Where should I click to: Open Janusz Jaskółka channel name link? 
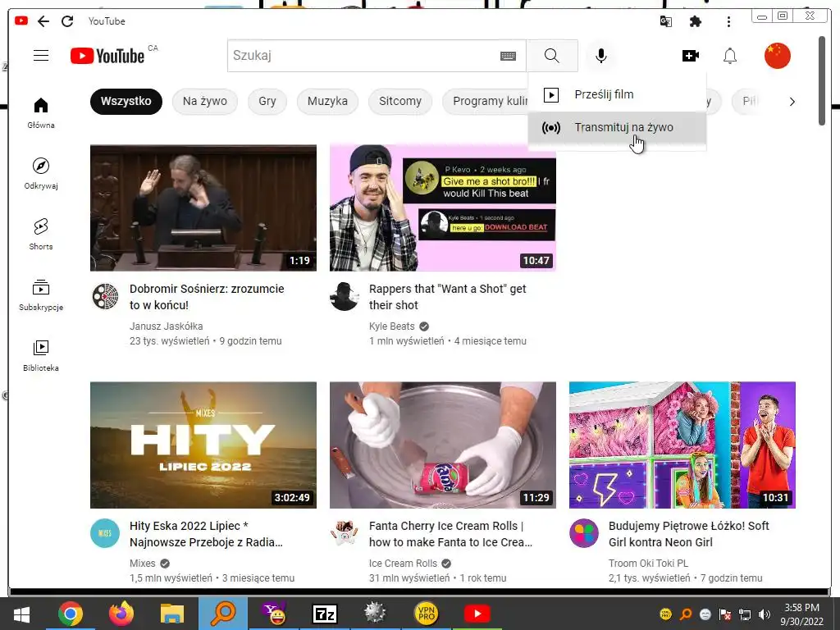166,326
